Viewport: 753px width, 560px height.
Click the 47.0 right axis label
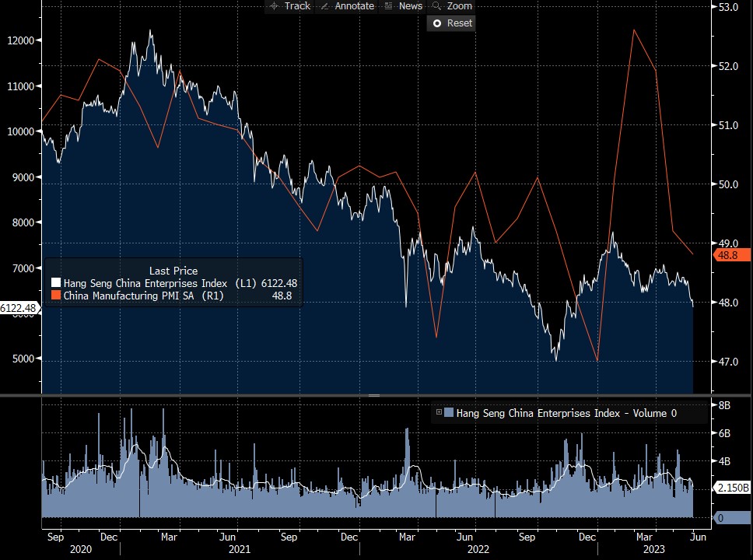pos(728,362)
